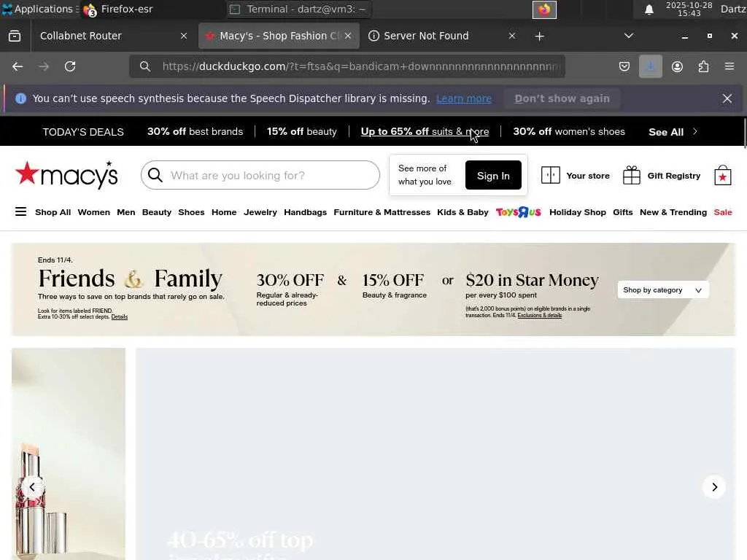
Task: Click the Firefox back arrow button
Action: pos(18,66)
